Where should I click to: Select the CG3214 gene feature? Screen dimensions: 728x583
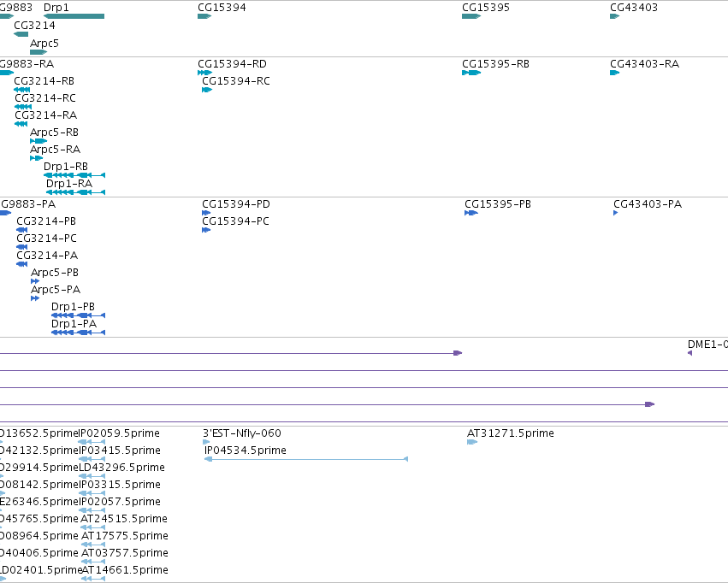21,34
